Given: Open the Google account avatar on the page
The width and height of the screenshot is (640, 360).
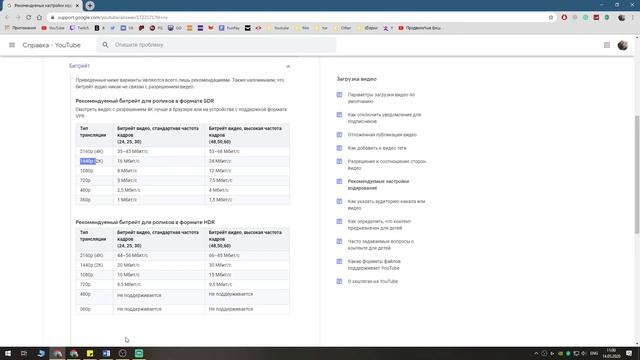Looking at the screenshot, I should (x=622, y=45).
